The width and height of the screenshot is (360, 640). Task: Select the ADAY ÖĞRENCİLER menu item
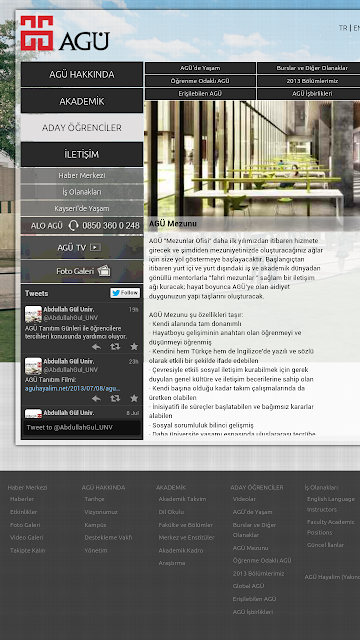82,128
